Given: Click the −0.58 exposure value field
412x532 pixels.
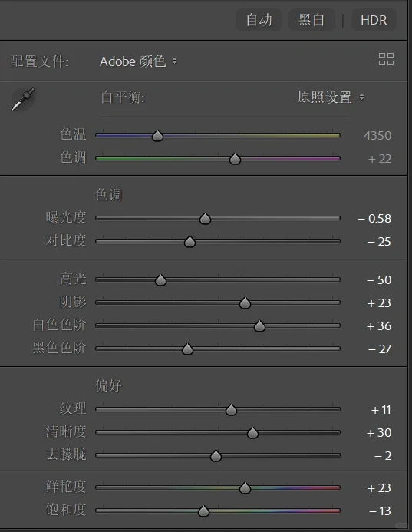Looking at the screenshot, I should click(x=374, y=219).
